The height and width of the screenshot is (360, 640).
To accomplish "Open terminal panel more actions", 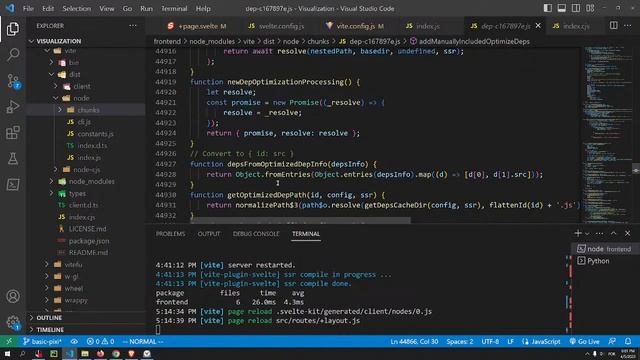I will pyautogui.click(x=599, y=233).
